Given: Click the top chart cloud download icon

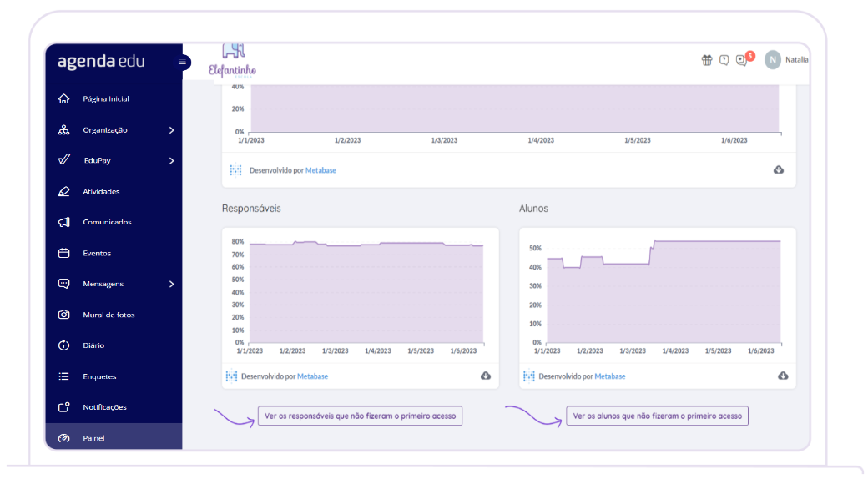Looking at the screenshot, I should pos(779,170).
